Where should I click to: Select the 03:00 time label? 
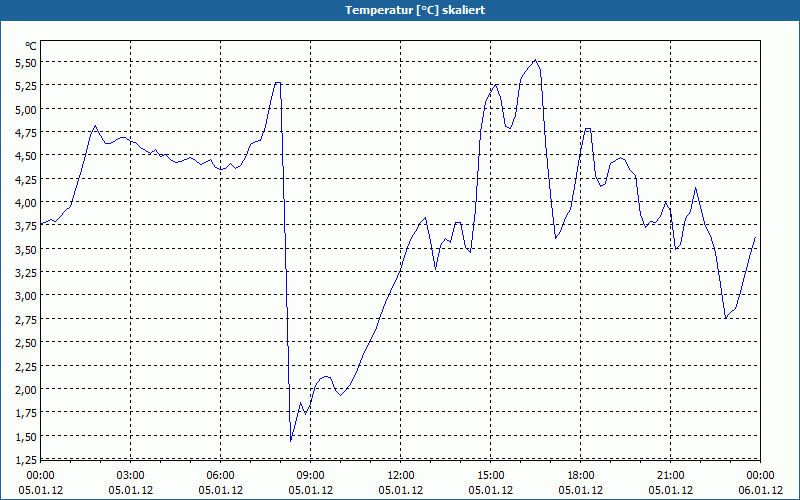click(131, 476)
